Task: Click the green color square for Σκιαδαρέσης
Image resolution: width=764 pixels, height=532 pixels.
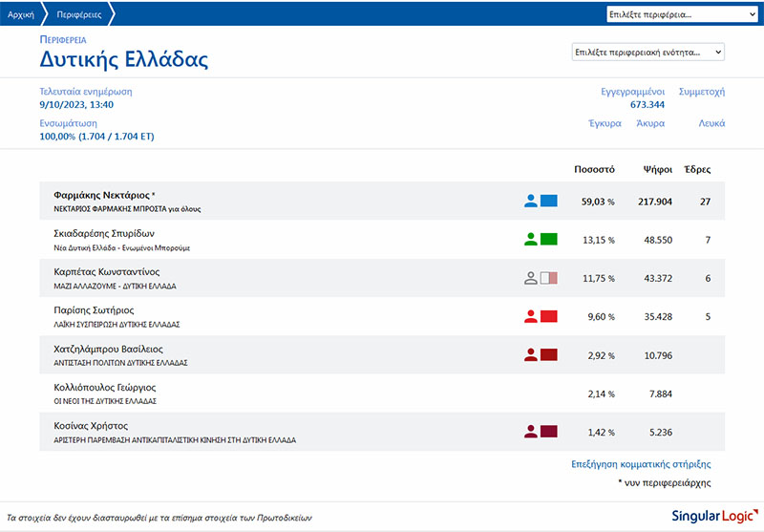Action: tap(549, 240)
